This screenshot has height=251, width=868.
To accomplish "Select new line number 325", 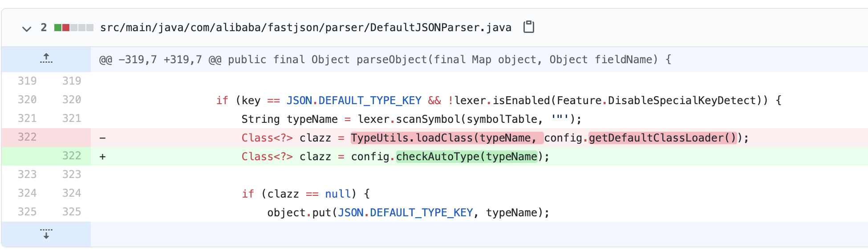I will coord(72,212).
